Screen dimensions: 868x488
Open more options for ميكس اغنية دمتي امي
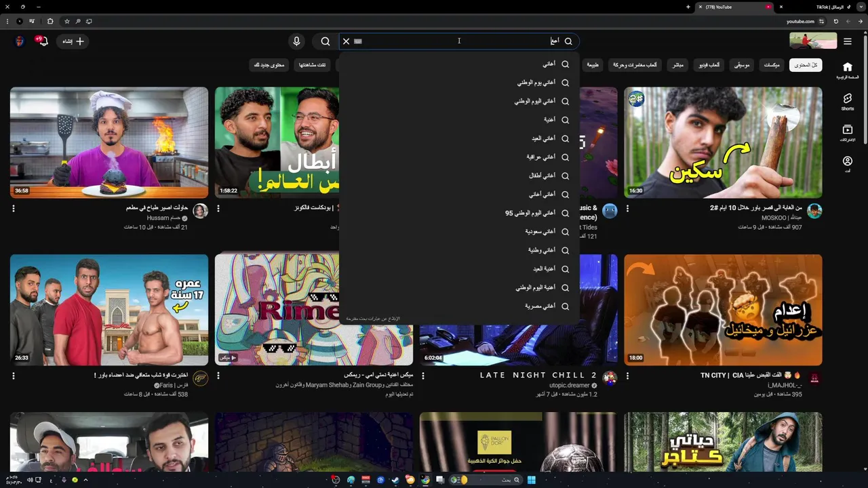[218, 375]
